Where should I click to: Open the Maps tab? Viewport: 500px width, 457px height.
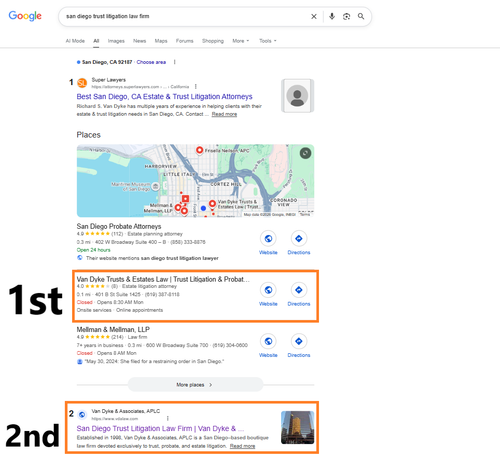point(161,41)
